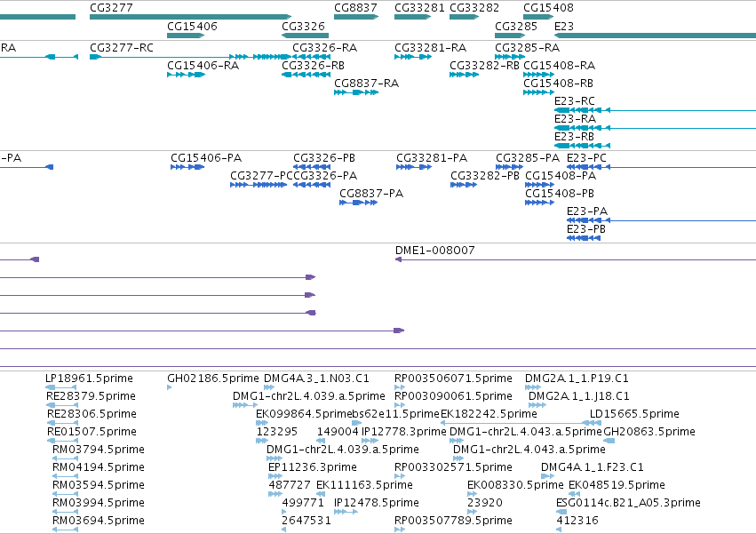Select the CG3326 gene feature
Viewport: 756px width, 534px height.
[305, 36]
